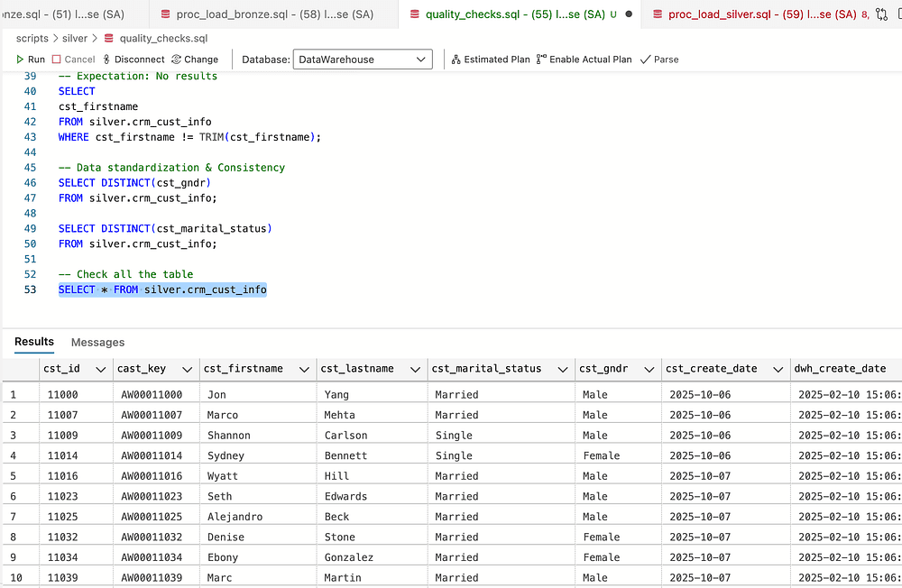Viewport: 902px width, 588px height.
Task: Select result row number 1
Action: coord(14,395)
